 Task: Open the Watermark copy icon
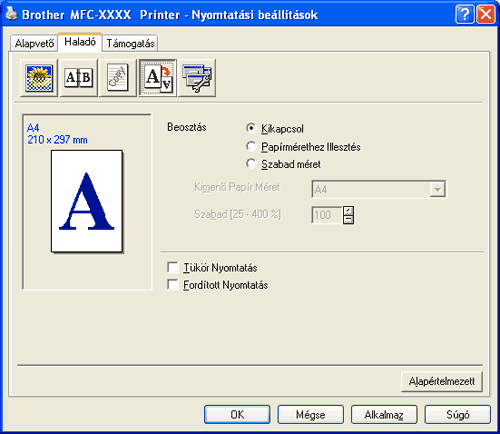pyautogui.click(x=118, y=78)
